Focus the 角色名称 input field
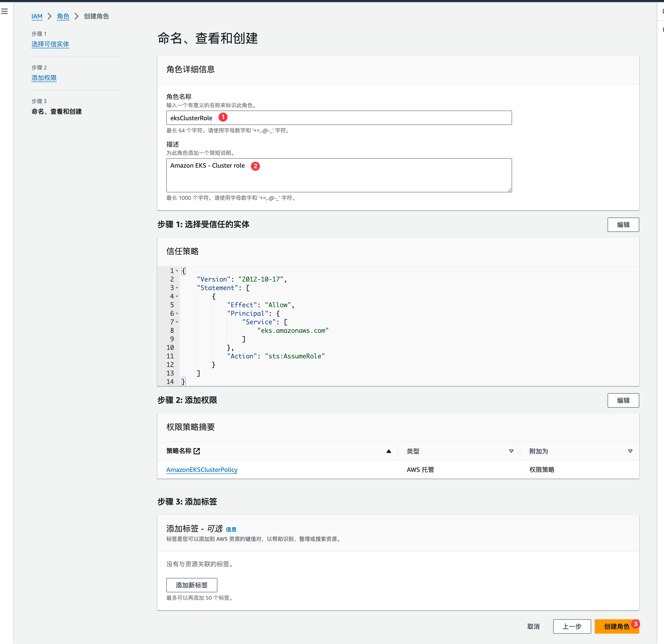Screen dimensions: 664x644 click(339, 118)
